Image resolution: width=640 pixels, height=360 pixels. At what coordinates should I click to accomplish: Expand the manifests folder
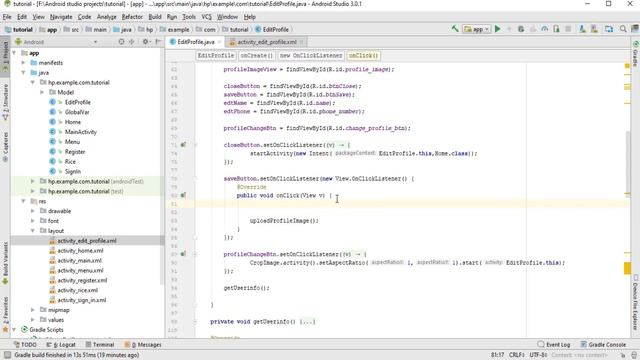coord(24,63)
